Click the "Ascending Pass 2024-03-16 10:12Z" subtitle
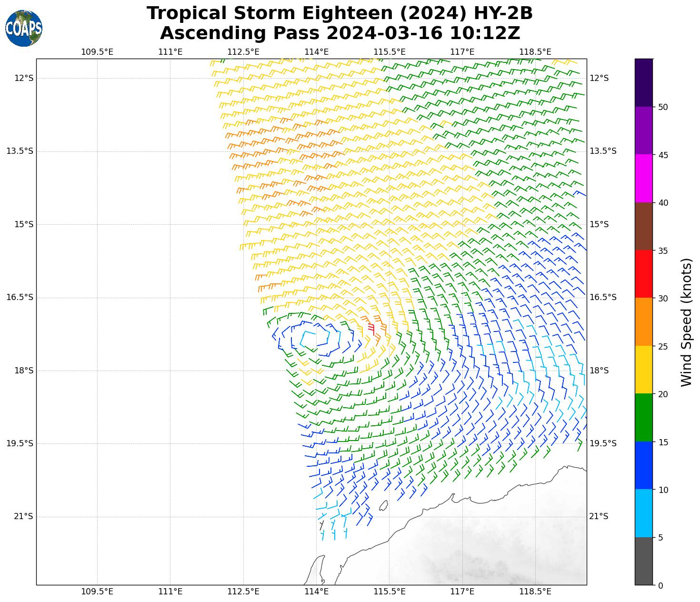 coord(340,33)
